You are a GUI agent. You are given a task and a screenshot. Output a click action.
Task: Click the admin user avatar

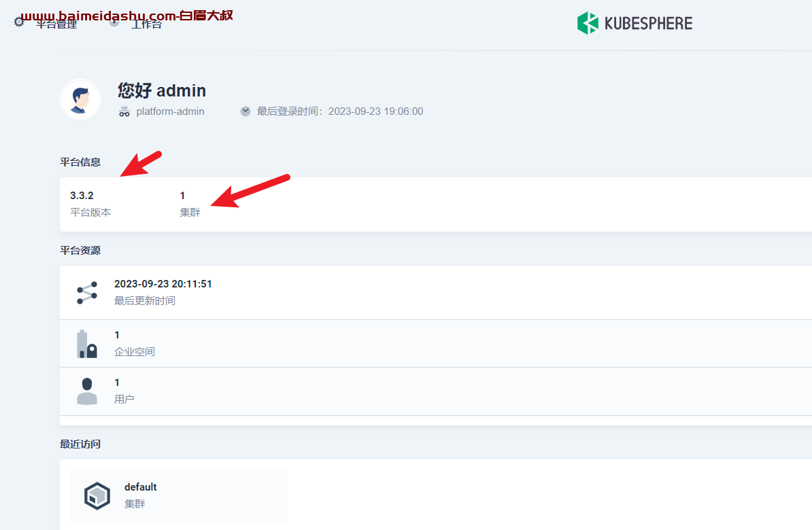(x=80, y=99)
